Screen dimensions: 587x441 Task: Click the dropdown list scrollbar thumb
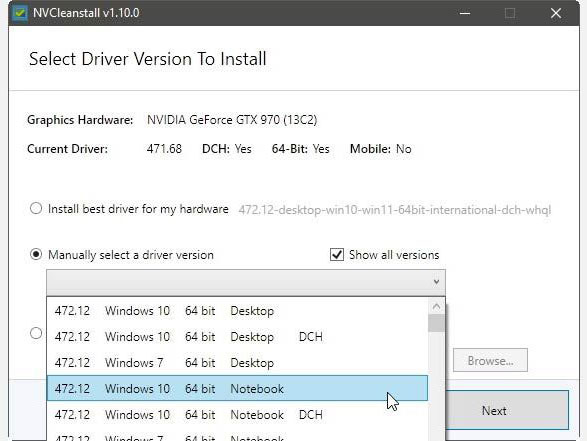click(436, 323)
